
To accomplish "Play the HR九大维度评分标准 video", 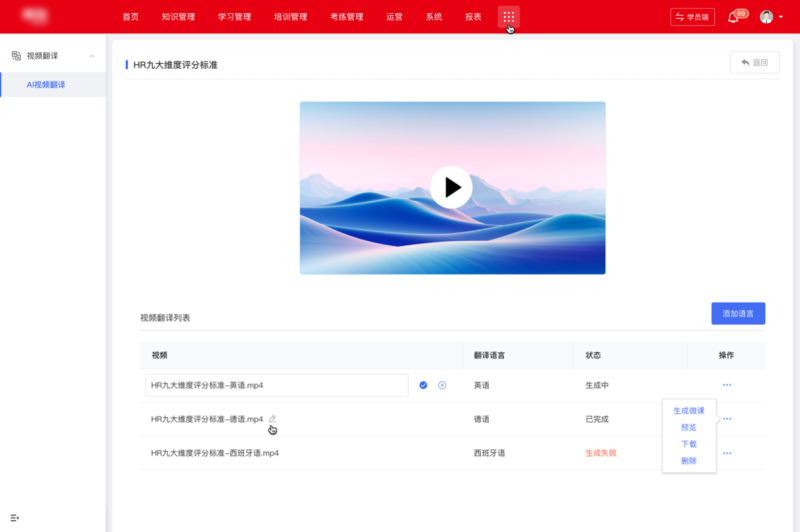I will click(x=451, y=187).
